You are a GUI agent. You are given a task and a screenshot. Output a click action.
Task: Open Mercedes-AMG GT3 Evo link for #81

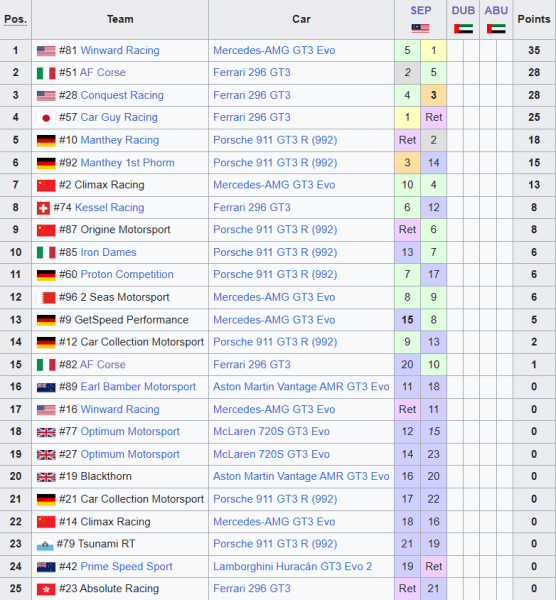274,50
